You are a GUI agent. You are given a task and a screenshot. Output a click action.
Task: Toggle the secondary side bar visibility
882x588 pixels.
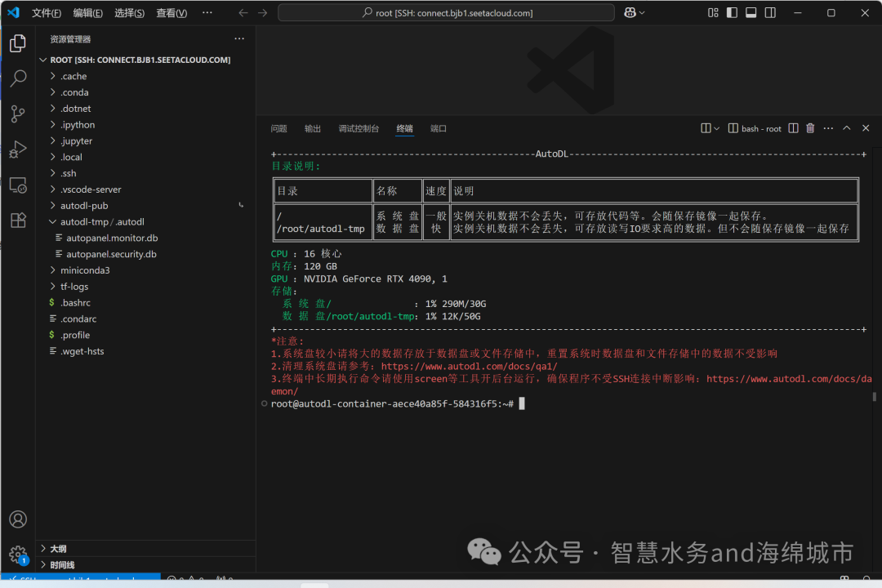[x=770, y=12]
